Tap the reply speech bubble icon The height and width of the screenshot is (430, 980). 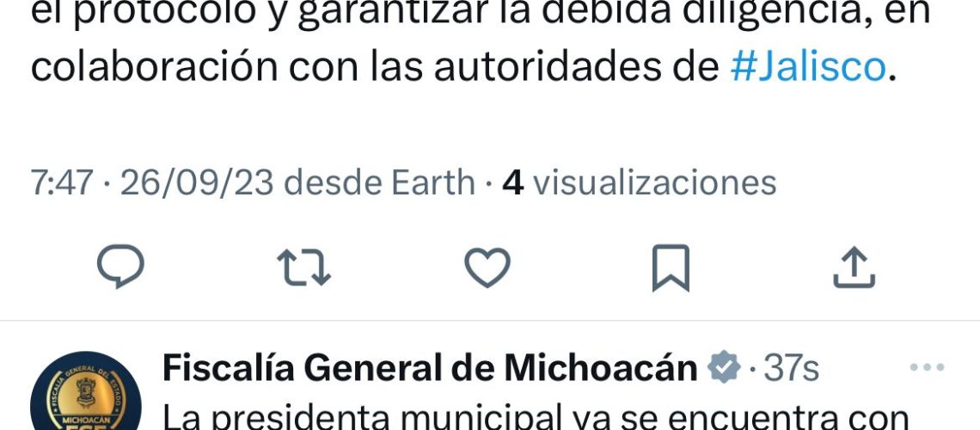120,267
